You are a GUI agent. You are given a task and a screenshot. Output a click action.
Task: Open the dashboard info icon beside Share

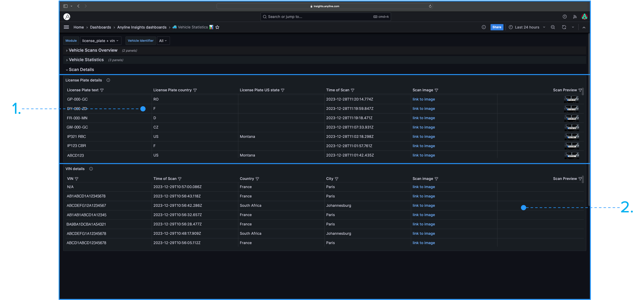484,27
